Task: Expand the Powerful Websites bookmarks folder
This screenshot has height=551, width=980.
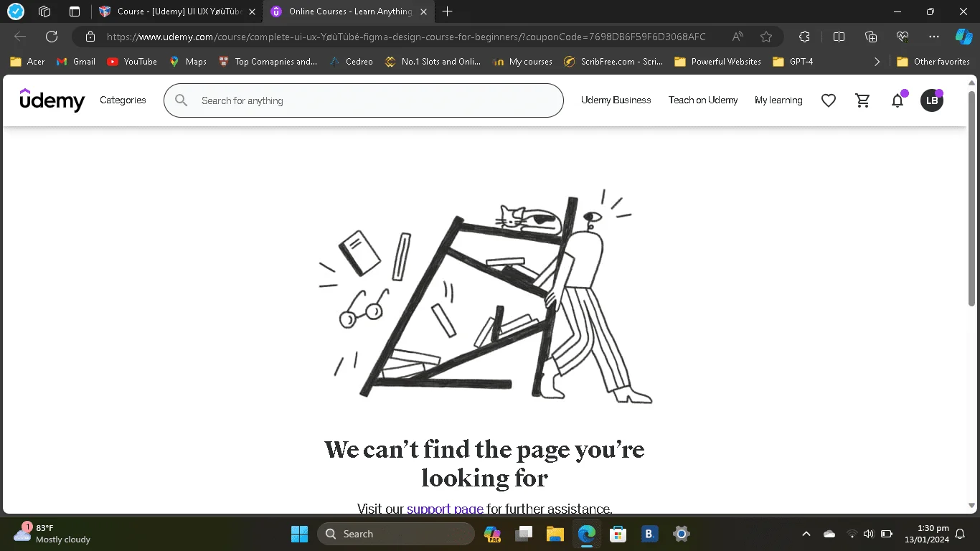Action: pyautogui.click(x=717, y=62)
